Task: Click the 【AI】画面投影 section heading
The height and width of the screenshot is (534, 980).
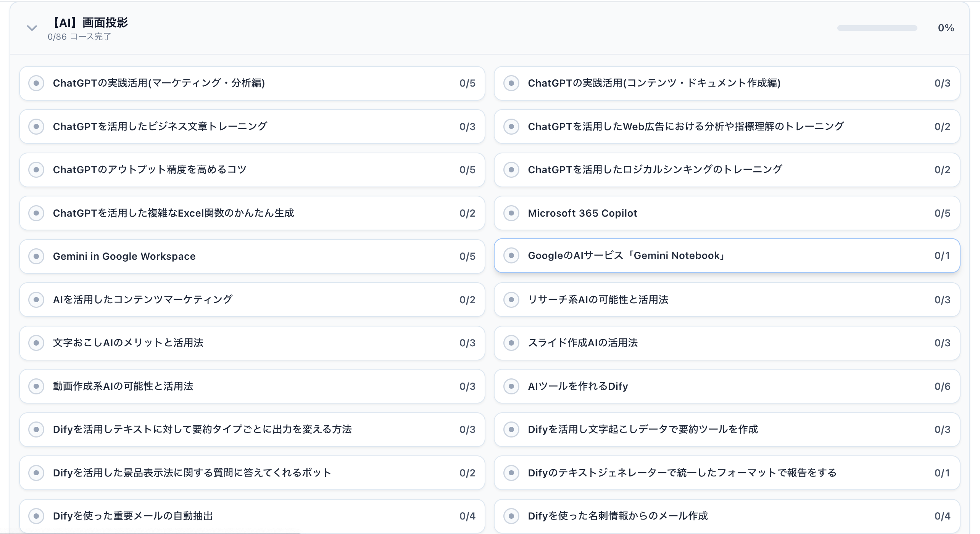Action: [89, 23]
